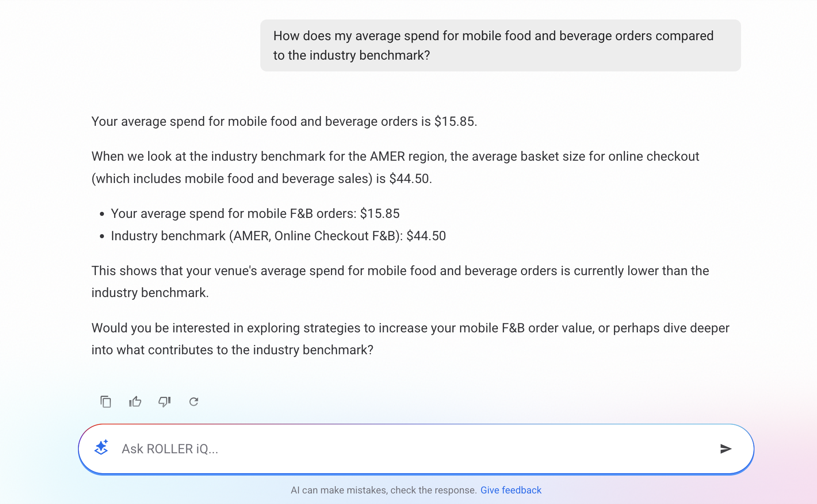The width and height of the screenshot is (817, 504).
Task: Click the 'AI can make mistakes' disclaimer
Action: coord(383,490)
